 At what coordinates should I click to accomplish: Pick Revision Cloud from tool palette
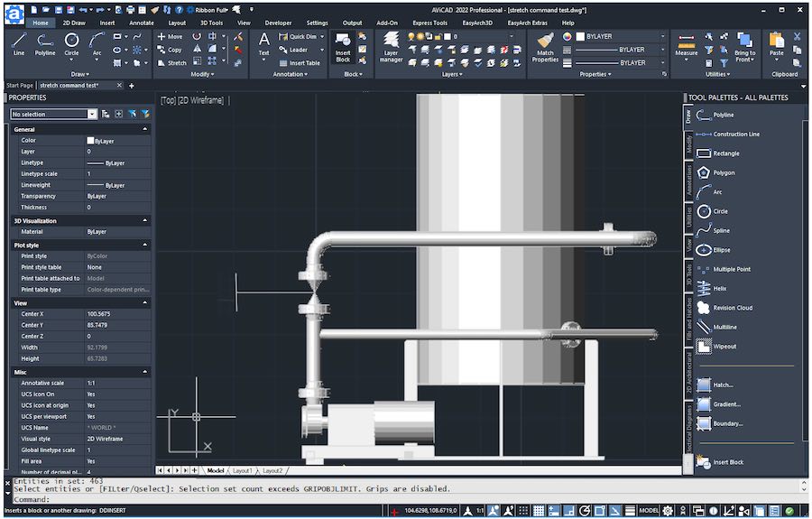[732, 308]
